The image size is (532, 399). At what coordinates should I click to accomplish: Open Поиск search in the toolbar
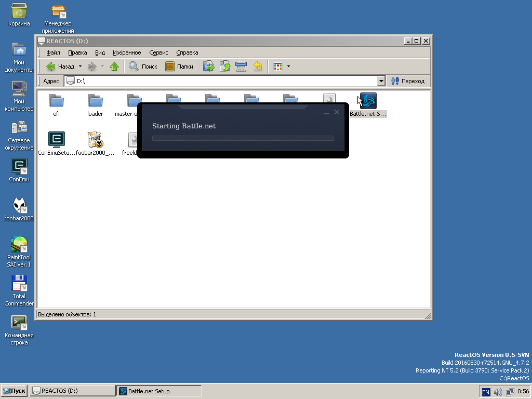[143, 66]
